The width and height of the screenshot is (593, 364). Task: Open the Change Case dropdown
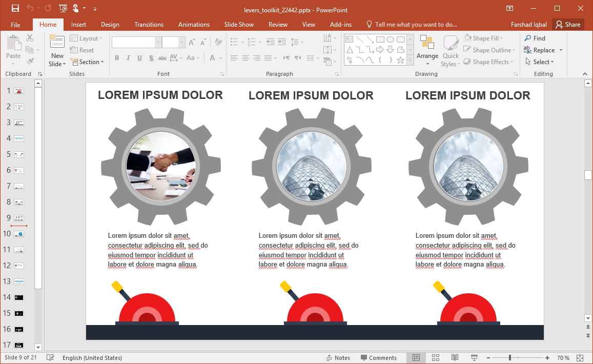[193, 58]
